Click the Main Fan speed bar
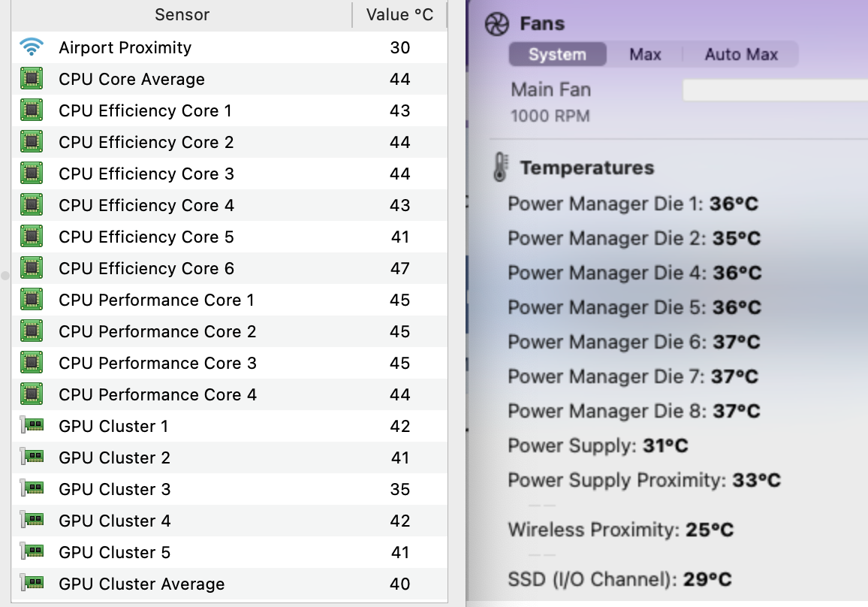Viewport: 868px width, 607px height. coord(773,90)
